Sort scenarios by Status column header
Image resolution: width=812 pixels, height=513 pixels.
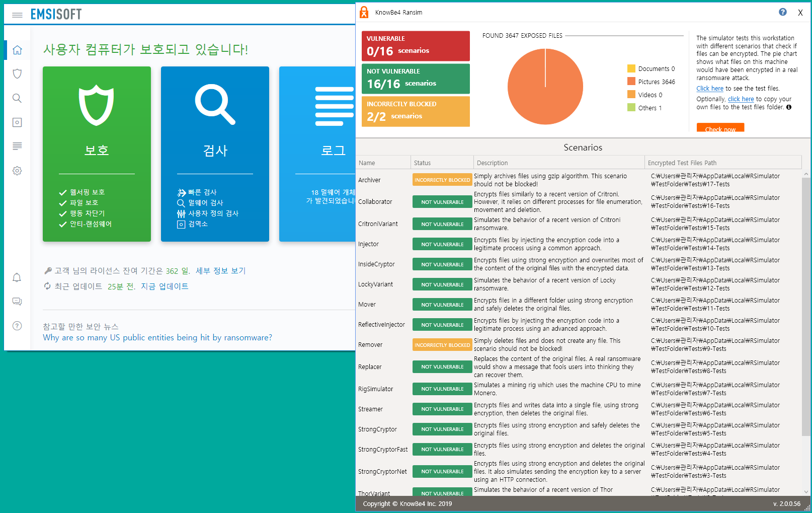click(442, 163)
